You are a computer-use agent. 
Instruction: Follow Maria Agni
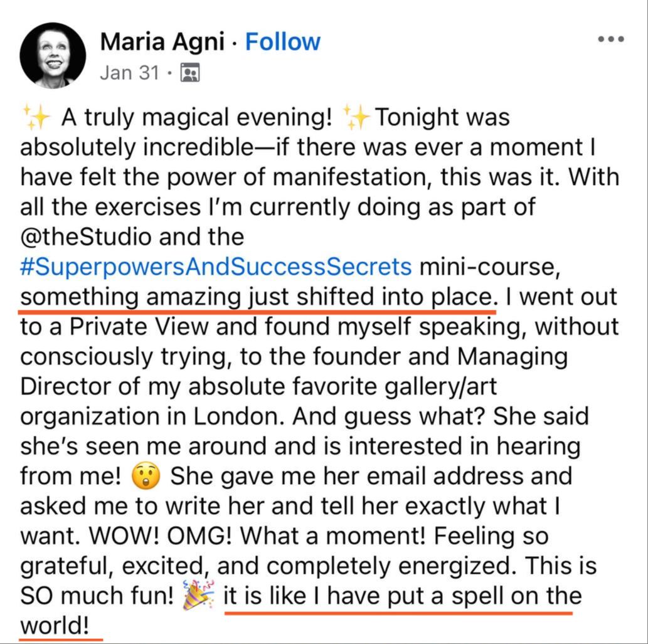tap(282, 42)
